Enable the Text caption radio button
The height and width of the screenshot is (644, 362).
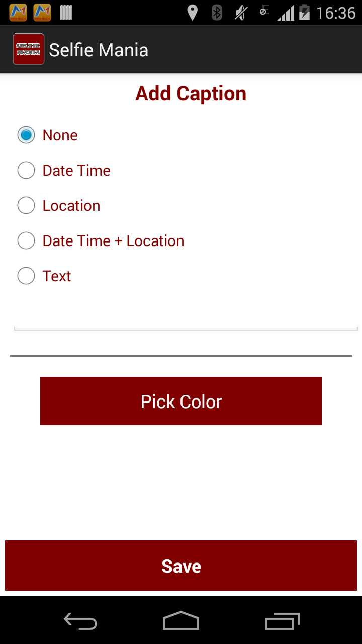[x=26, y=276]
